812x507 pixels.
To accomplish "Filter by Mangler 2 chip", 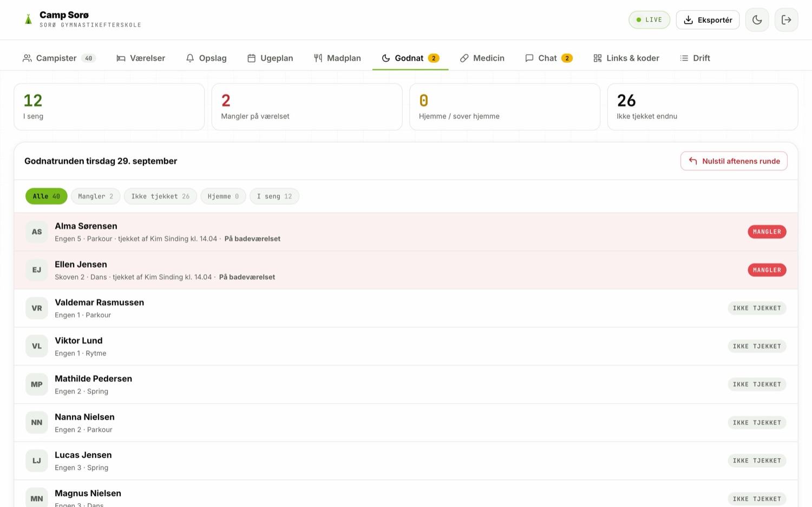I will (x=95, y=196).
